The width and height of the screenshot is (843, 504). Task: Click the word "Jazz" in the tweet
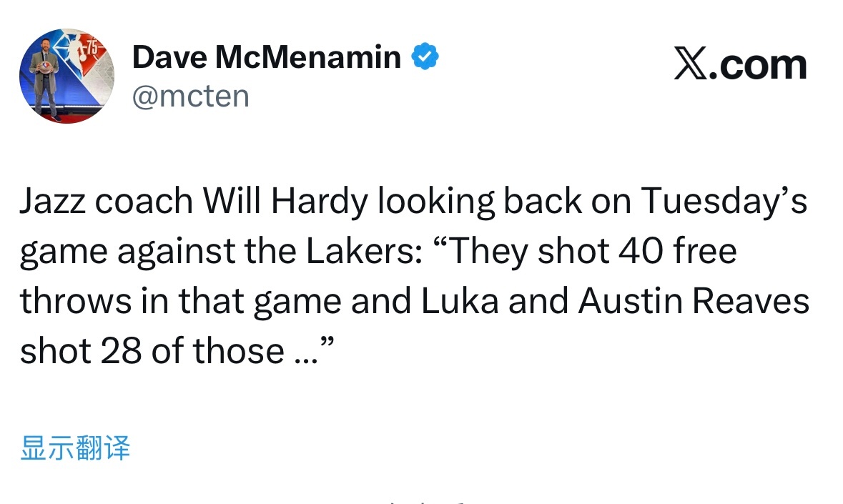click(52, 202)
